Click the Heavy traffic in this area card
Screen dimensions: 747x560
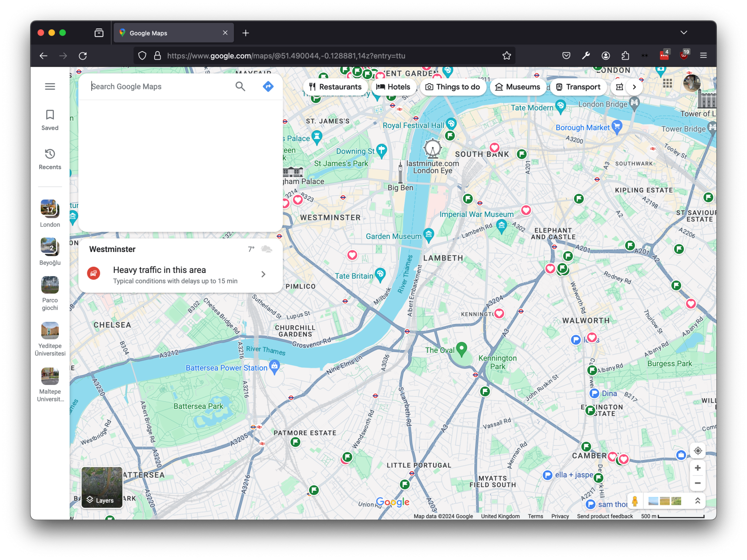(181, 275)
